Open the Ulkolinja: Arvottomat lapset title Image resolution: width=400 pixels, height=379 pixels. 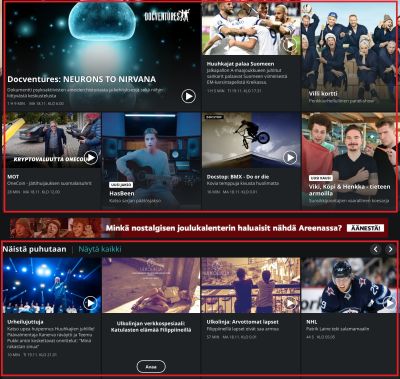(x=242, y=322)
